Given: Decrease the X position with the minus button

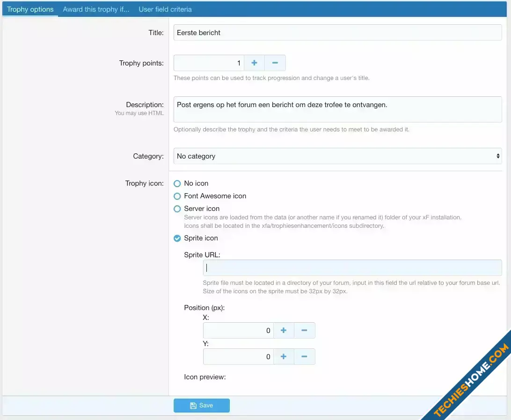Looking at the screenshot, I should 304,330.
